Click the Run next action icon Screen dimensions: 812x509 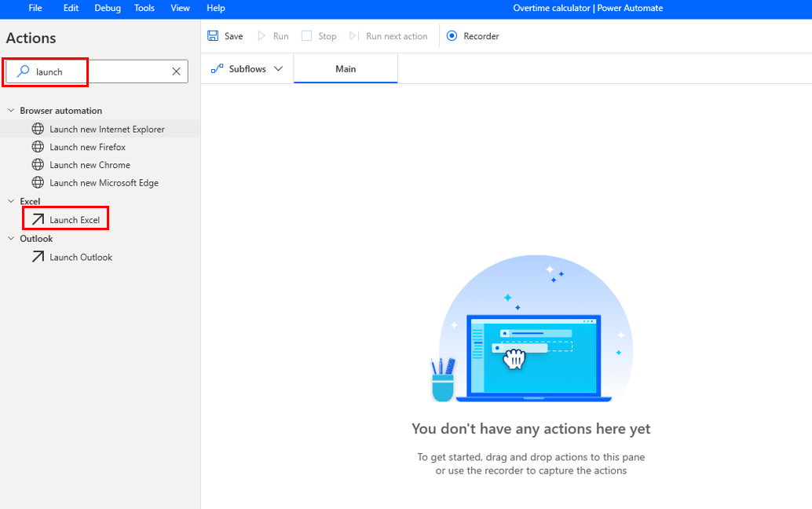click(x=354, y=35)
